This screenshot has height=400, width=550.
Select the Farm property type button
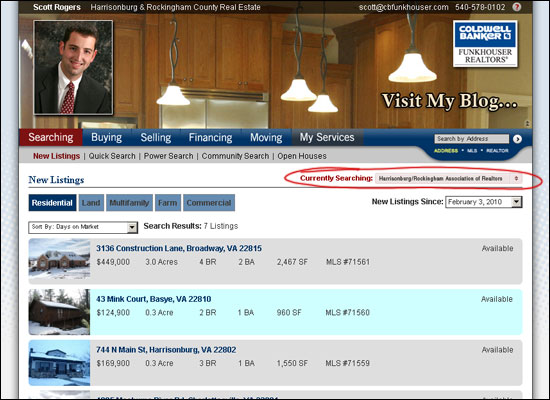pos(168,203)
